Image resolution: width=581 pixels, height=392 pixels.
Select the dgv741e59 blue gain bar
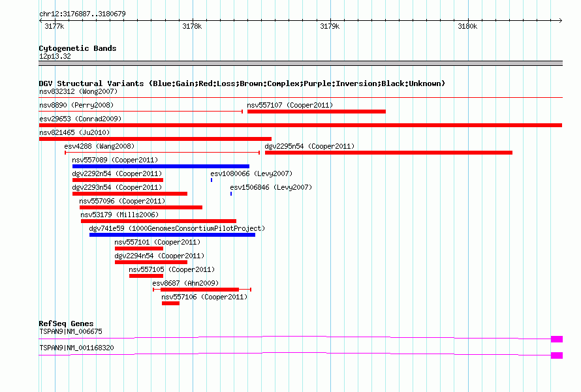point(172,235)
